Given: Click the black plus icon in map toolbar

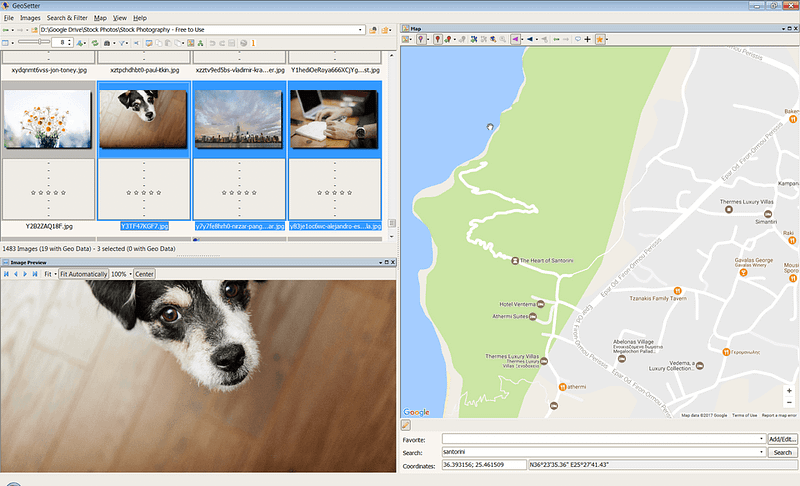Looking at the screenshot, I should [587, 39].
